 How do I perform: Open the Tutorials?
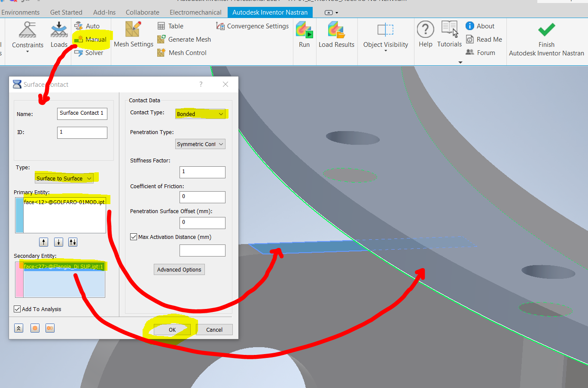click(449, 35)
